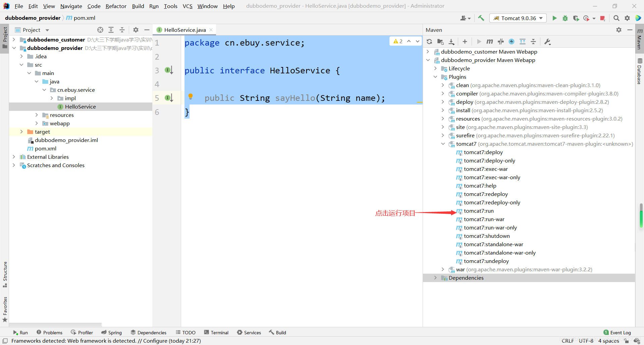This screenshot has width=644, height=345.
Task: Debug Tomcat 9.0.36 configuration
Action: (565, 18)
